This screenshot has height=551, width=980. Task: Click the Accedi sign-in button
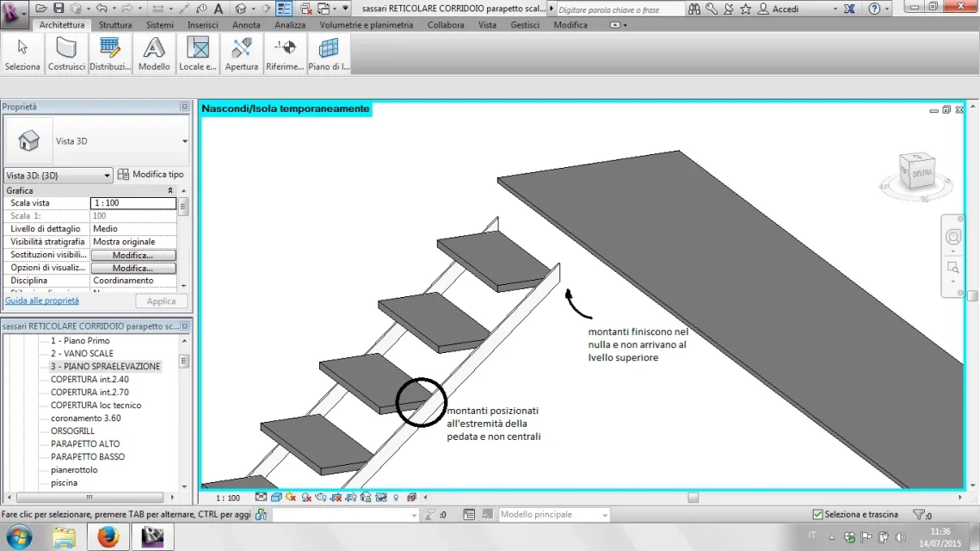click(779, 9)
